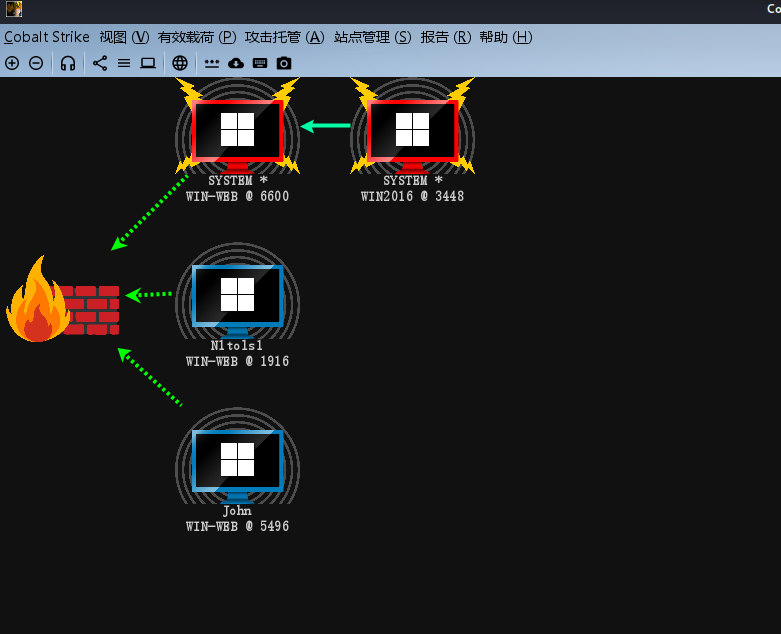Screen dimensions: 781x634
Task: Select SYSTEM beacon WIN-WEB @ 6600
Action: 237,131
